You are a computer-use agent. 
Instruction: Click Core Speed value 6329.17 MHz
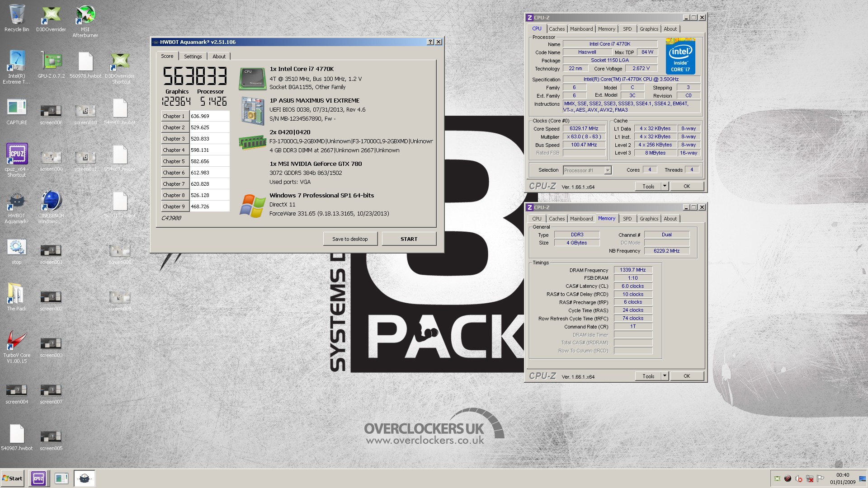pyautogui.click(x=584, y=129)
